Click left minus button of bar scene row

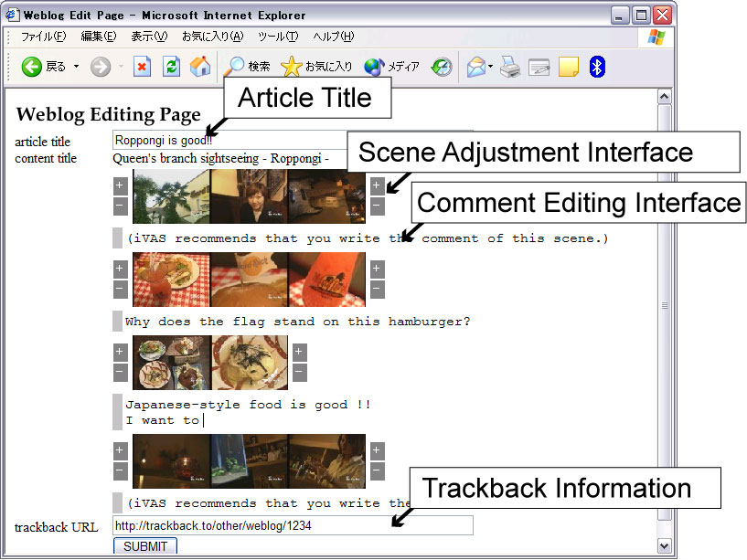click(120, 471)
